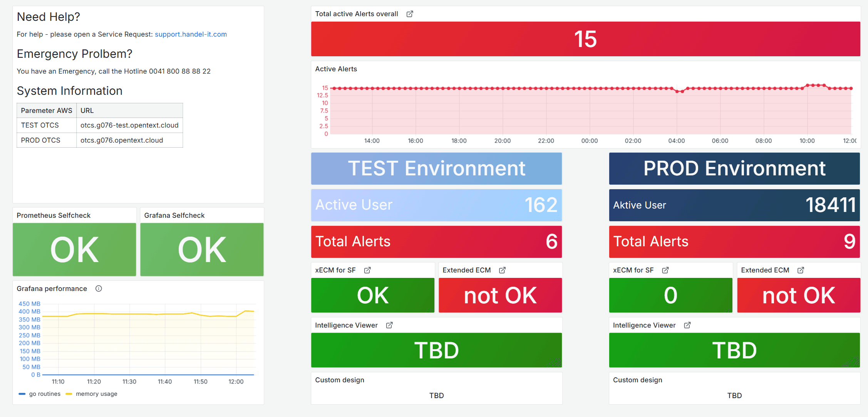Open PROD xECM for SF external link icon
Screen dimensions: 868x417
click(665, 270)
